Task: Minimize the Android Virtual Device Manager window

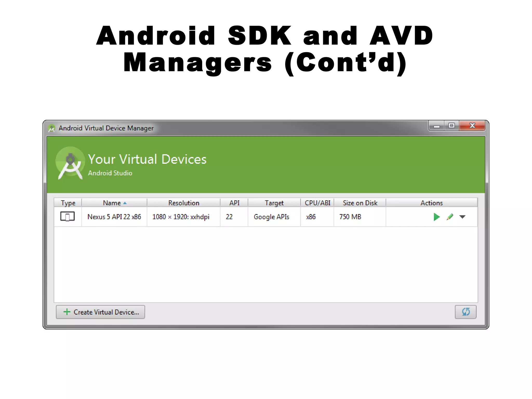Action: click(437, 126)
